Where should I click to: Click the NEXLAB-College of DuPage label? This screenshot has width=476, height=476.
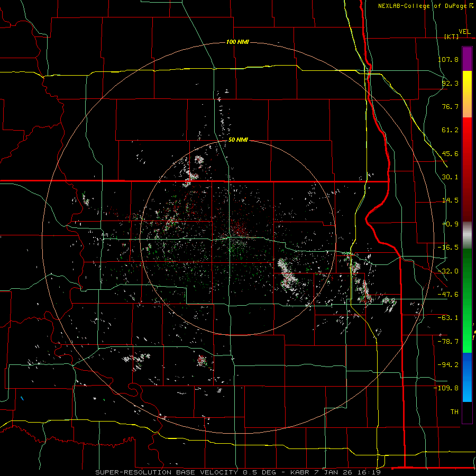coord(422,6)
